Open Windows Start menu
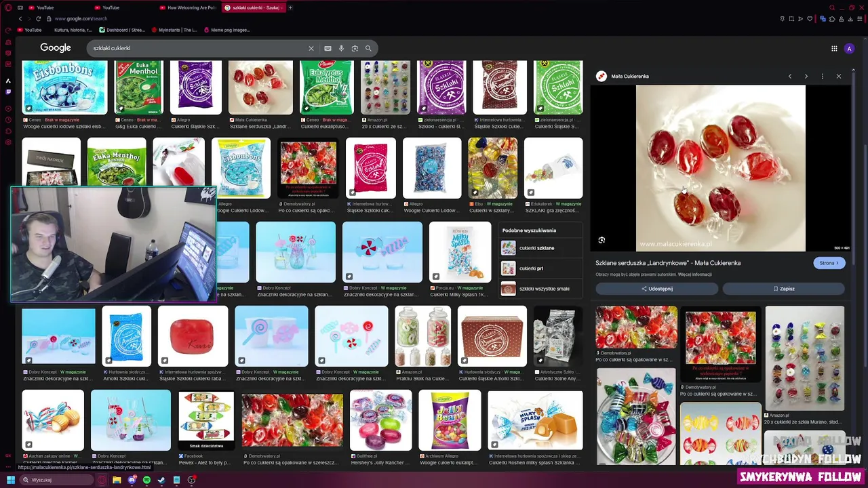The image size is (868, 488). (x=10, y=480)
